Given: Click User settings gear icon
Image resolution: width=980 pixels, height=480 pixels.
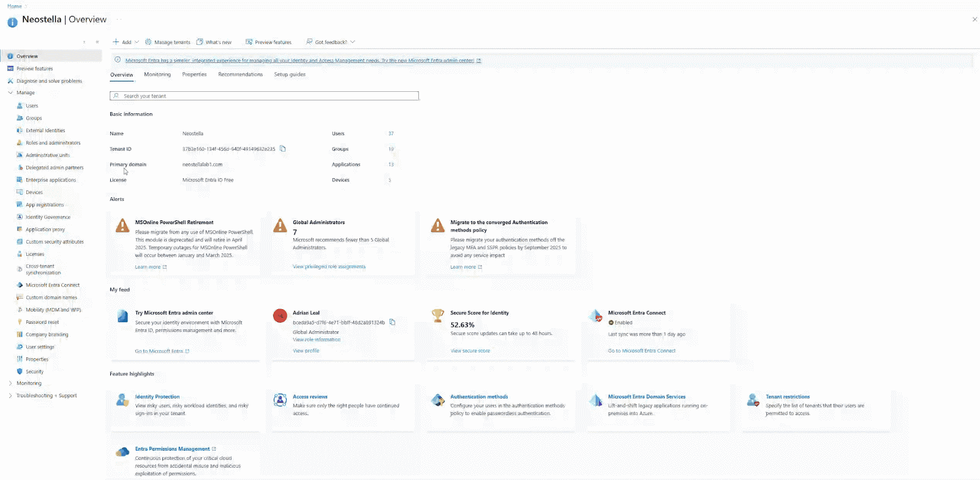Looking at the screenshot, I should (20, 347).
